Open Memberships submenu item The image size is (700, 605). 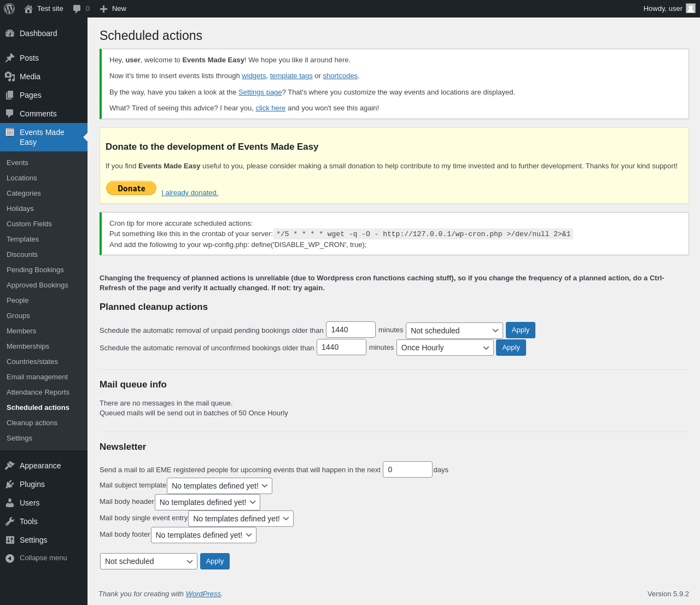28,346
